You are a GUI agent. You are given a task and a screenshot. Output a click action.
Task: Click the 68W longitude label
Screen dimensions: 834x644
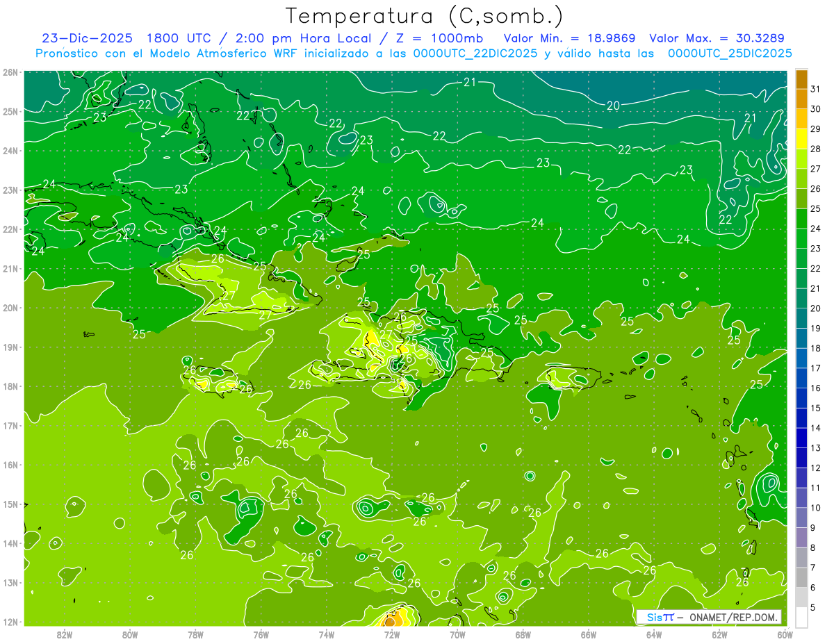[523, 634]
